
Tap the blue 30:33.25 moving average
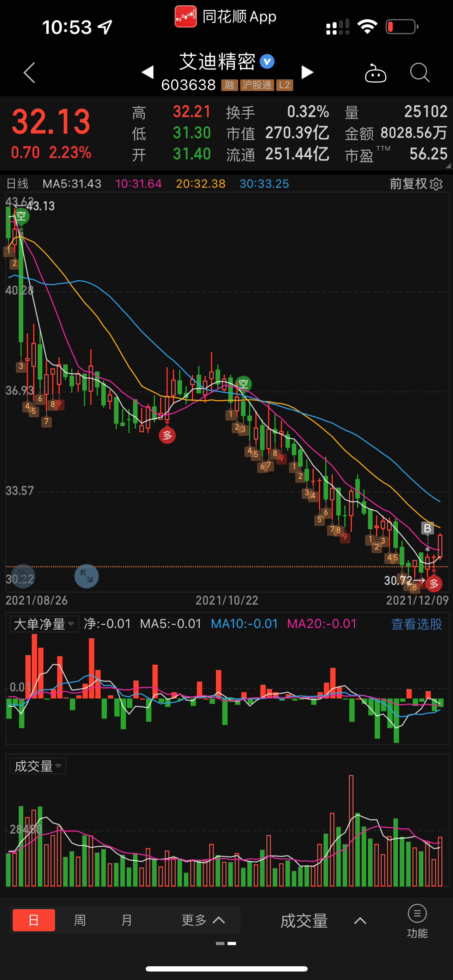point(264,184)
